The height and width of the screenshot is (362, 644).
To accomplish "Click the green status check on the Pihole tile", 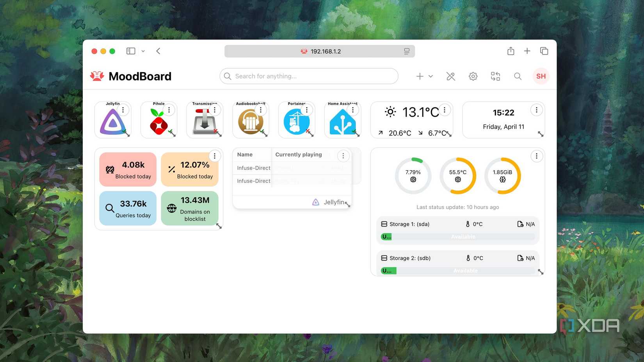I will coord(170,132).
